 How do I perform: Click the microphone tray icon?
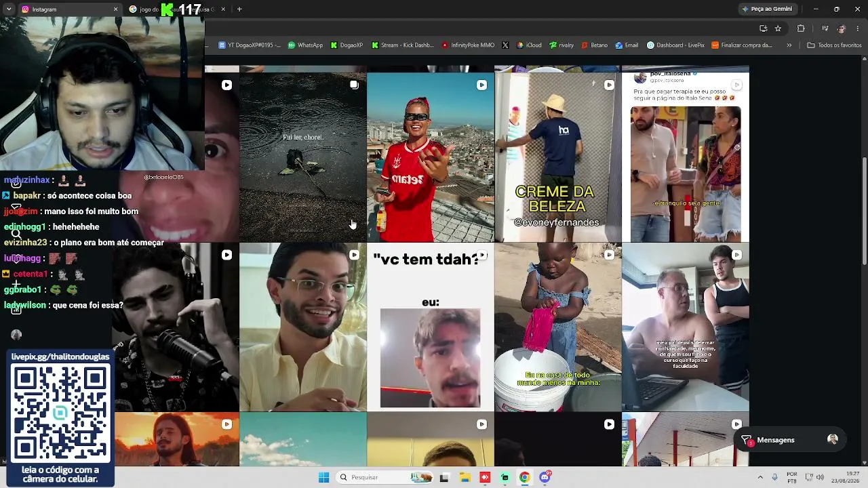coord(774,477)
